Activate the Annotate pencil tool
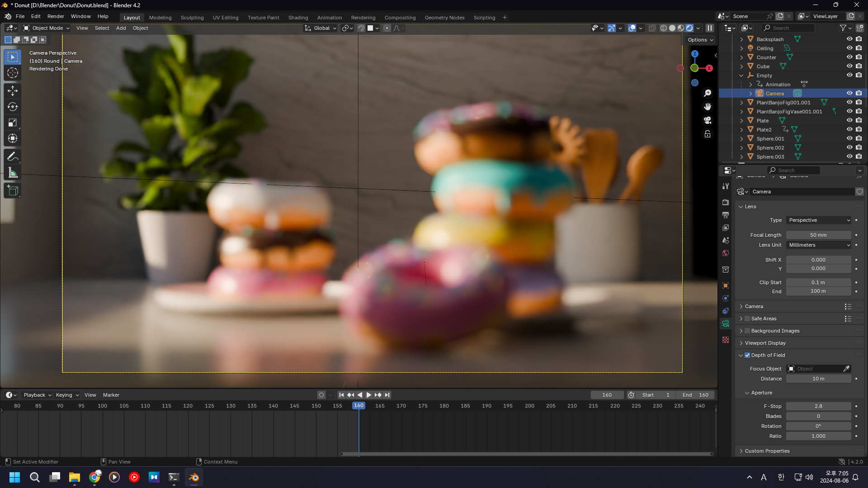The width and height of the screenshot is (868, 488). pyautogui.click(x=13, y=157)
